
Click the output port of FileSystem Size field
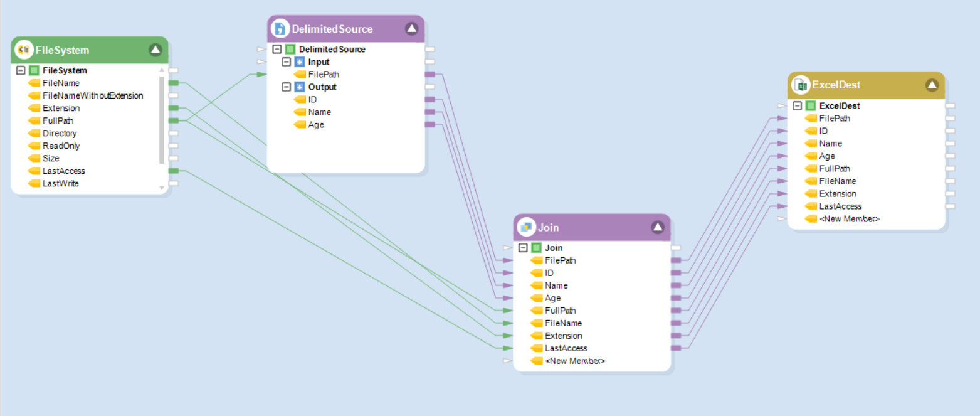174,158
